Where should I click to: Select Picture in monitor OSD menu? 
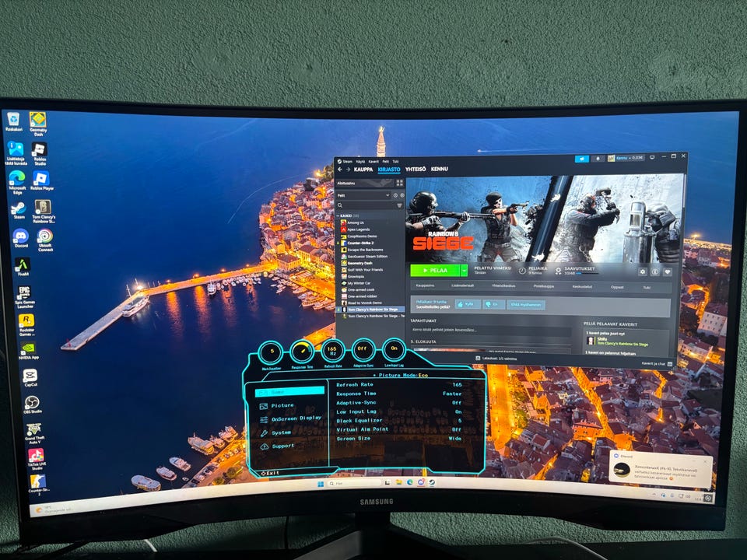282,406
